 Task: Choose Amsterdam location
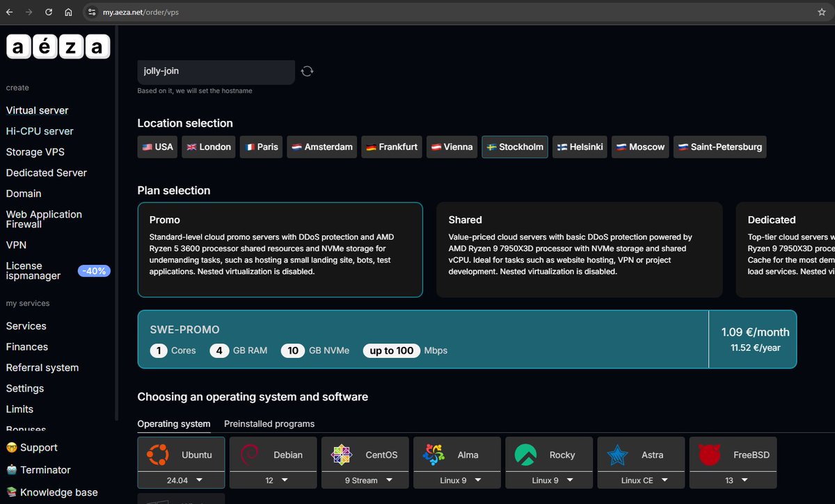click(x=321, y=147)
